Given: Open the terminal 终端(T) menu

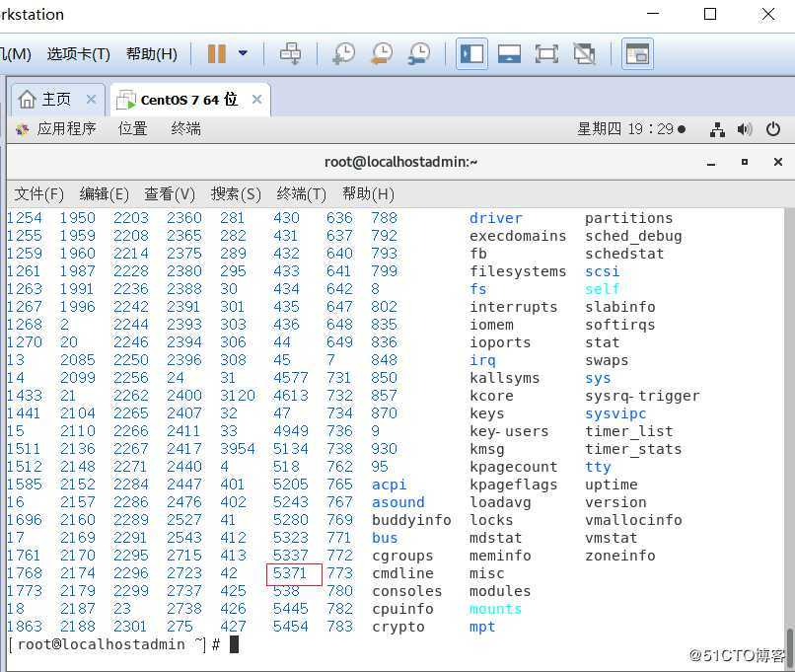Looking at the screenshot, I should tap(301, 194).
